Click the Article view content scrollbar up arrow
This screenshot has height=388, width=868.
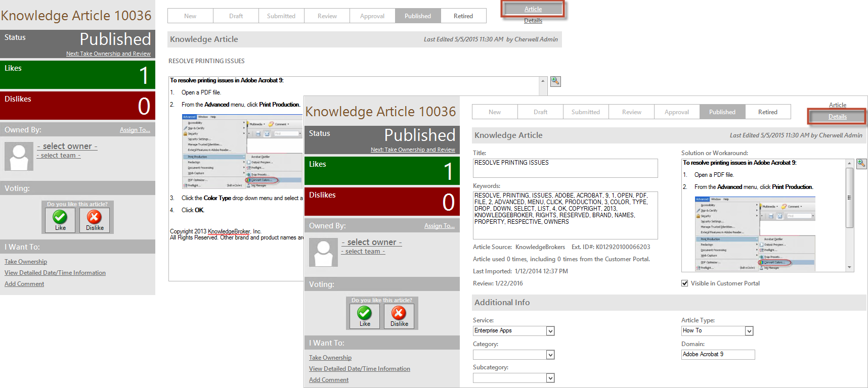[543, 81]
